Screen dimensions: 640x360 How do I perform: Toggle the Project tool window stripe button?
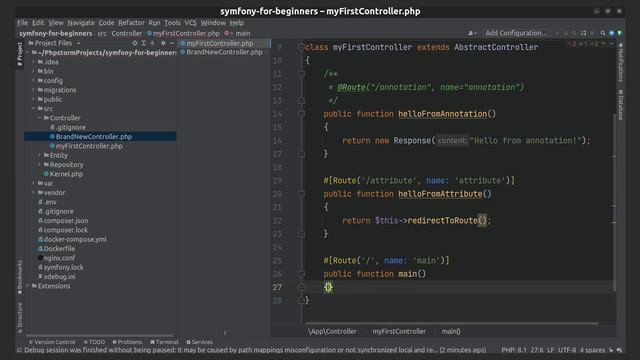click(20, 54)
